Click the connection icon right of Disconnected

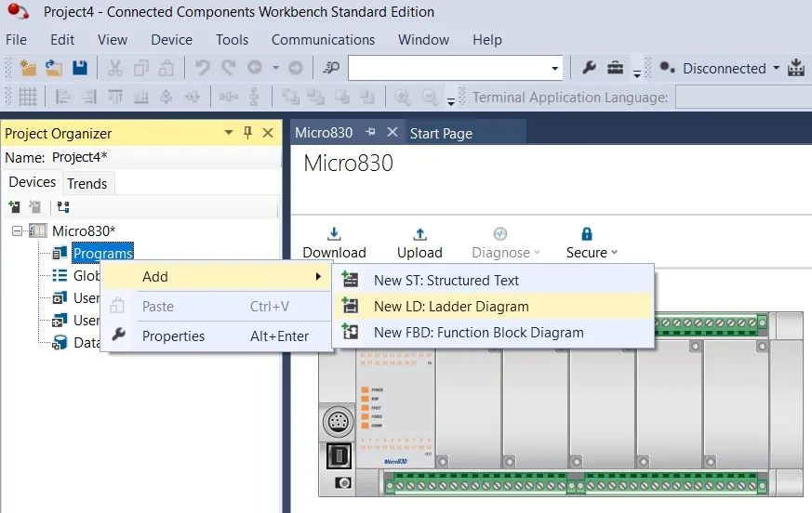(796, 68)
